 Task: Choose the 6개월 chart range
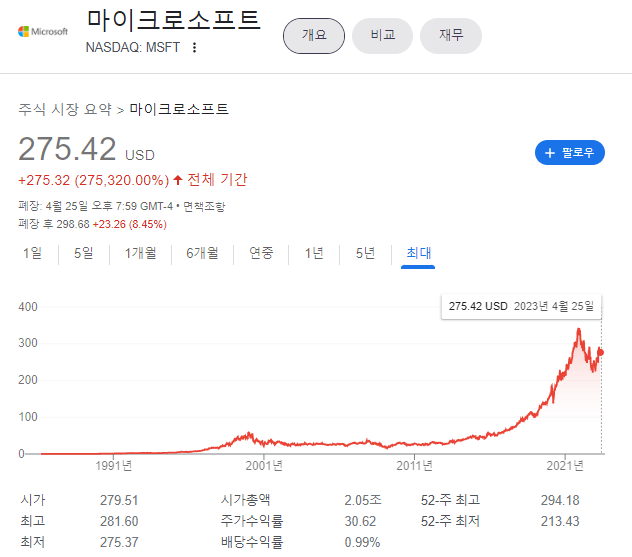click(x=202, y=254)
